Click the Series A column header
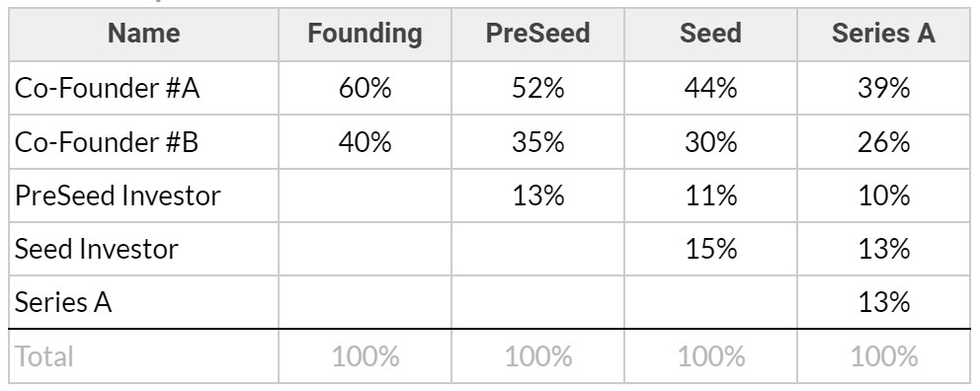 [883, 34]
